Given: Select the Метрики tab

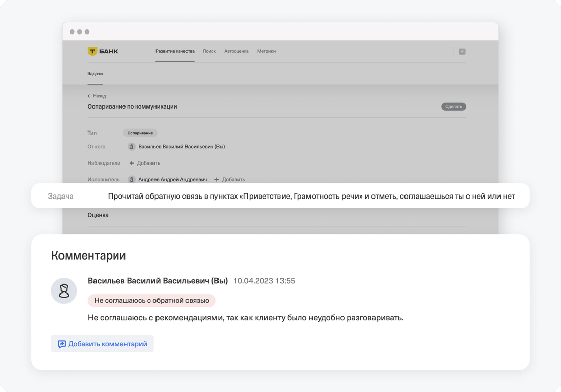Looking at the screenshot, I should 266,51.
